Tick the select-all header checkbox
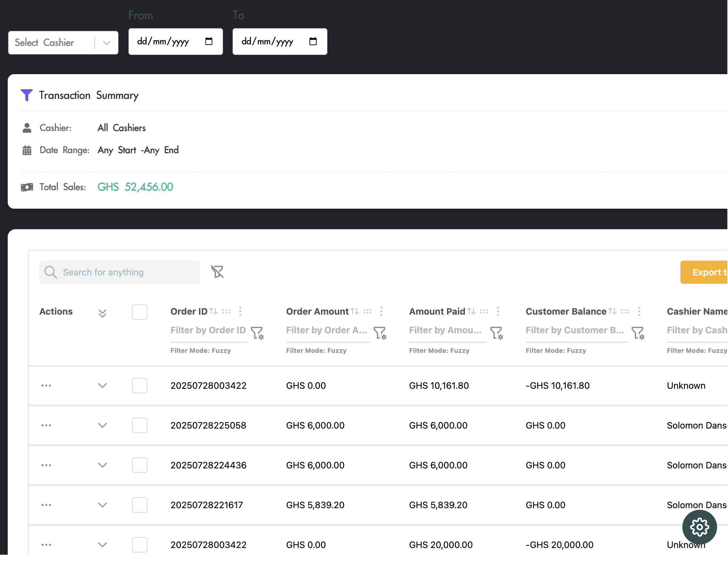Screen dimensions: 728x565 (140, 312)
